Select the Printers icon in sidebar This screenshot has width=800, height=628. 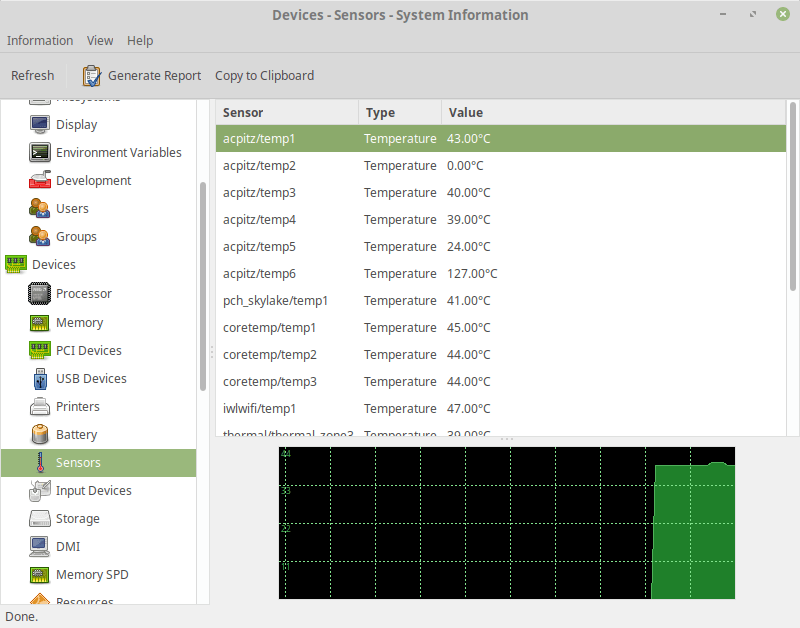point(39,406)
